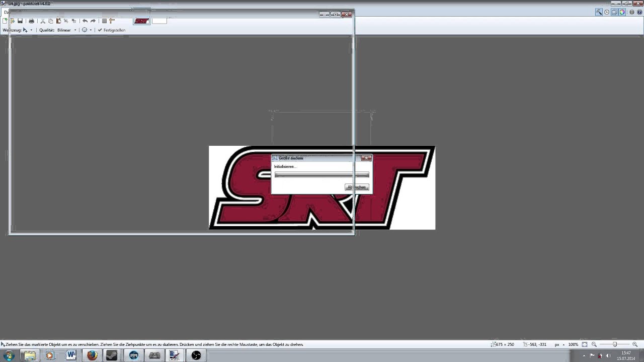Screen dimensions: 644x362
Task: Open the Qualität Bilinear dropdown
Action: (x=67, y=30)
